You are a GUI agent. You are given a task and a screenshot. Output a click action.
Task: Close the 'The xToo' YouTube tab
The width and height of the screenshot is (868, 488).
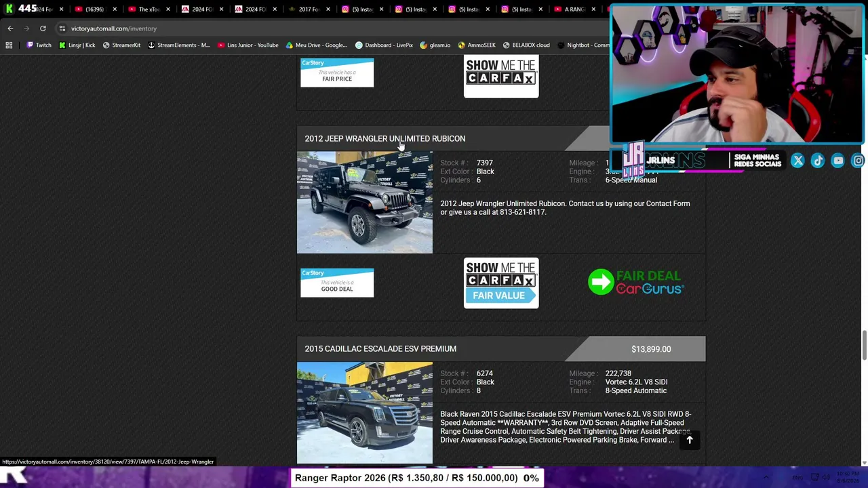coord(167,9)
